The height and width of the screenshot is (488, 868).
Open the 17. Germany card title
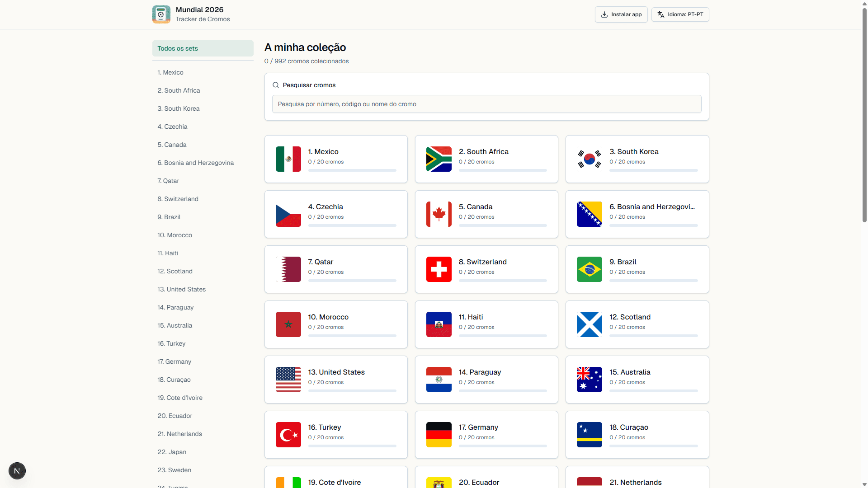tap(478, 427)
